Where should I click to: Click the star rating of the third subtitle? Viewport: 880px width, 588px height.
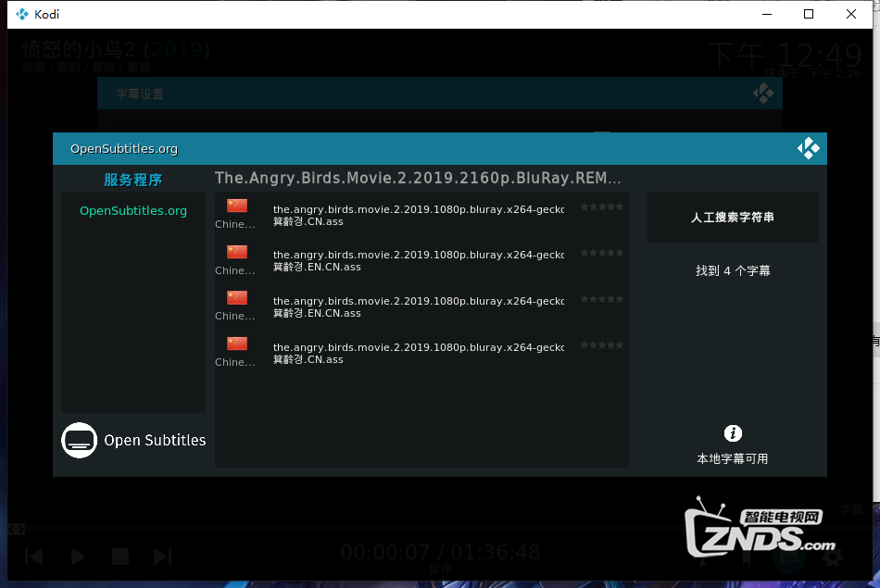(601, 299)
